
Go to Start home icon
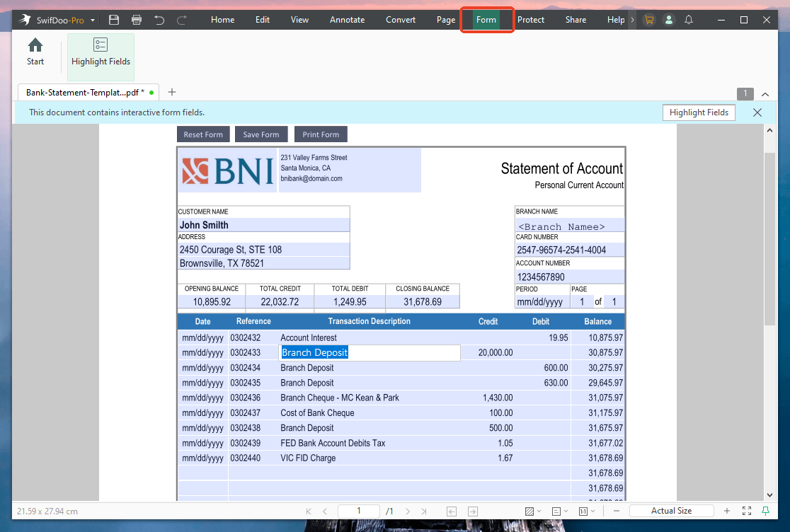tap(35, 52)
